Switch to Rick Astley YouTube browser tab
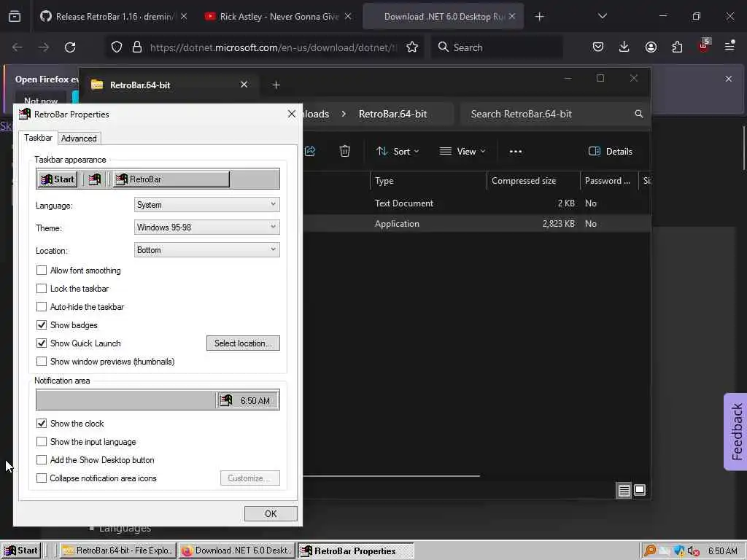The width and height of the screenshot is (747, 560). [279, 17]
